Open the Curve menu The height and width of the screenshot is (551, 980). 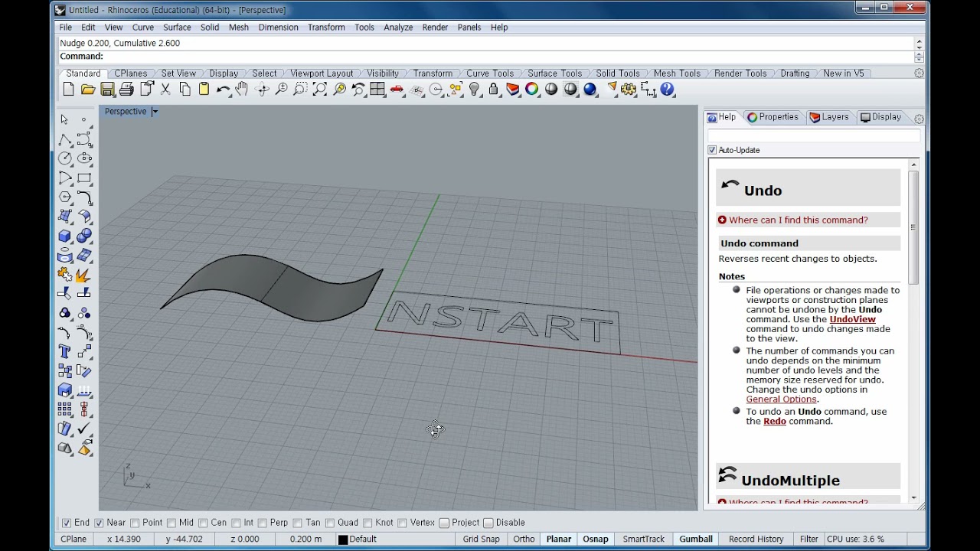(143, 28)
